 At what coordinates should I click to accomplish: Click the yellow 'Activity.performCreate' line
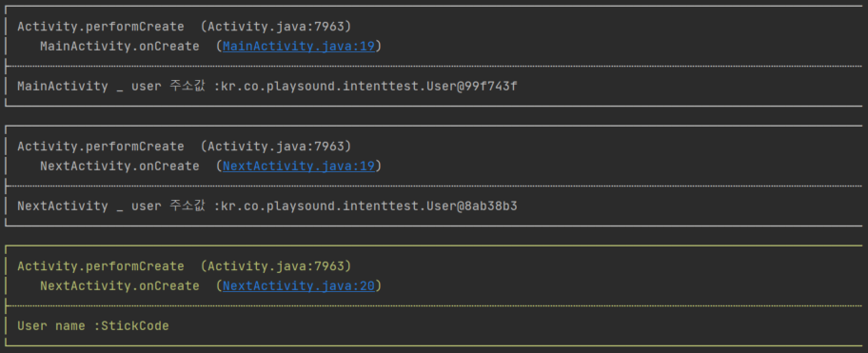tap(185, 266)
